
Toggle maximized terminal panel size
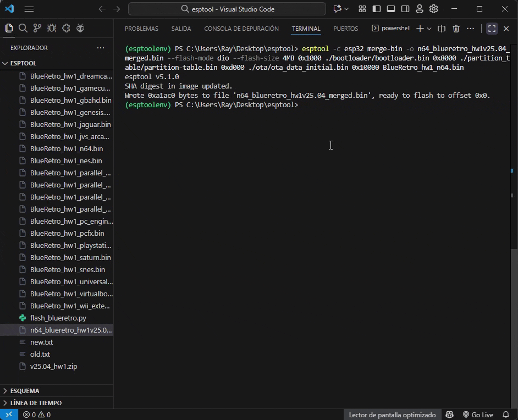tap(492, 29)
